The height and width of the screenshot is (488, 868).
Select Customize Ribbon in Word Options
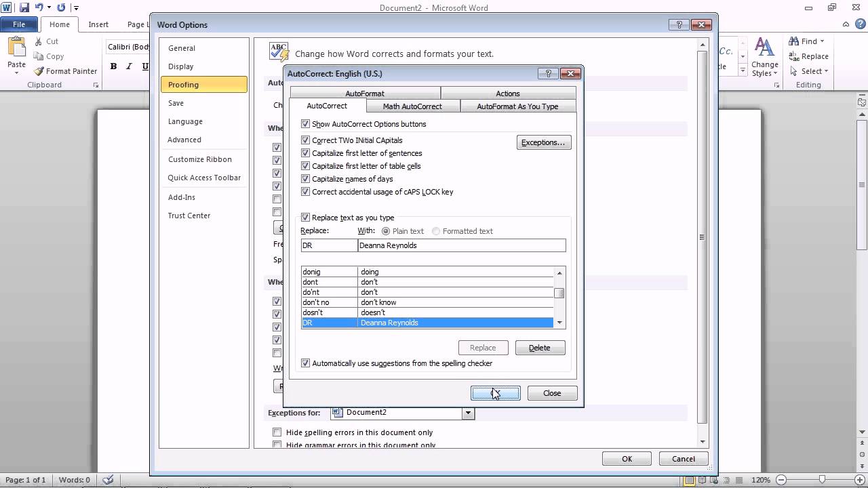[200, 159]
